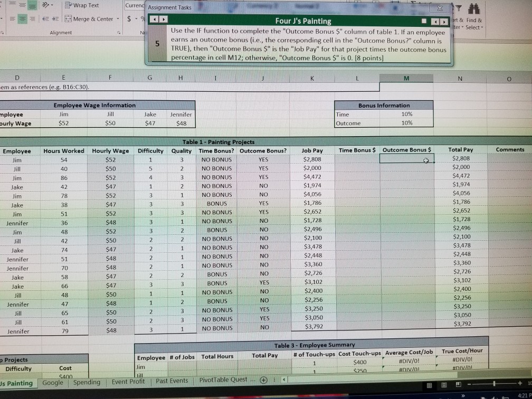Image resolution: width=532 pixels, height=399 pixels.
Task: Switch to Page Layout view in status bar
Action: (x=444, y=385)
